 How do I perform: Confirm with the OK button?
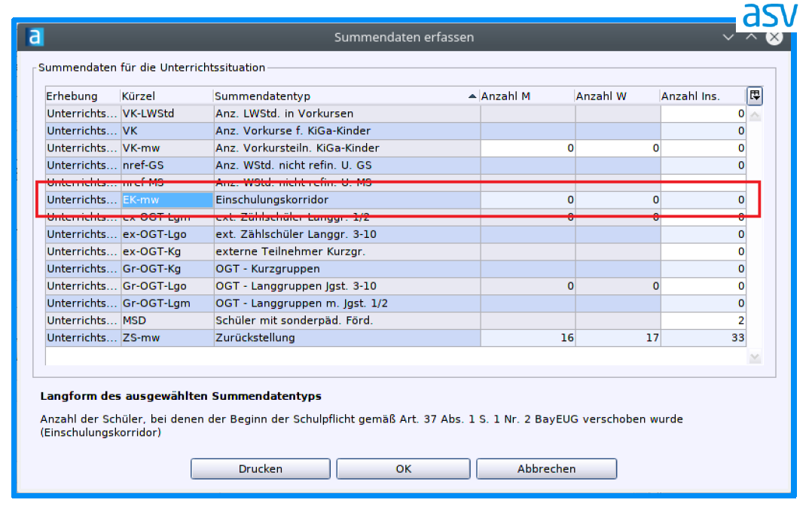pyautogui.click(x=404, y=469)
